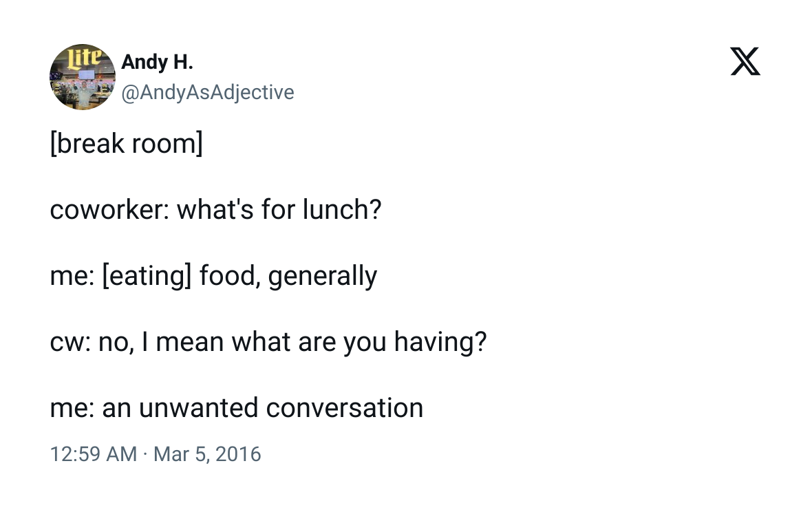Click the bracketed "[eating]" text
This screenshot has width=812, height=512.
point(147,276)
